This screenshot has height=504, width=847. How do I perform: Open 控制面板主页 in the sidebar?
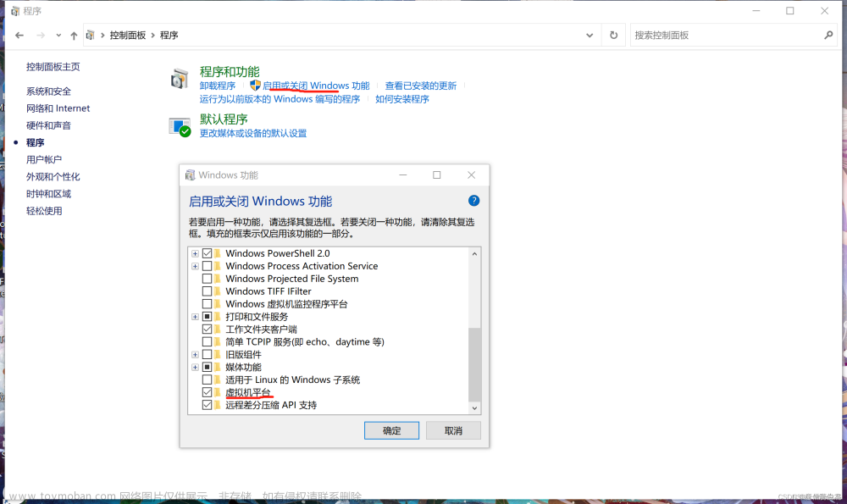[53, 66]
